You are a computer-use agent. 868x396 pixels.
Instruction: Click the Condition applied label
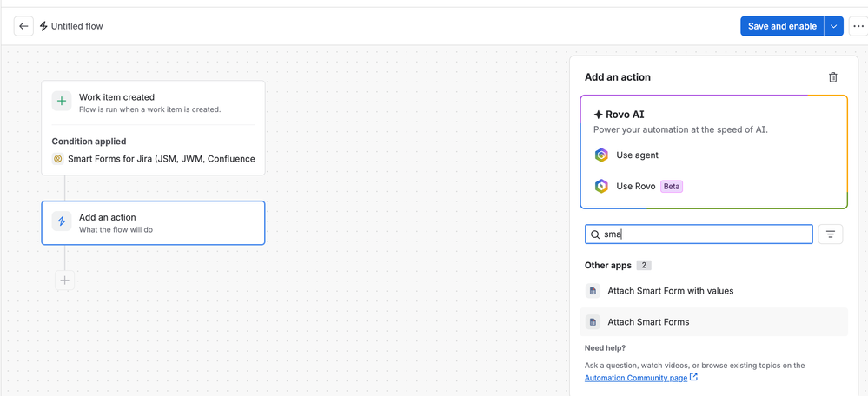click(89, 141)
